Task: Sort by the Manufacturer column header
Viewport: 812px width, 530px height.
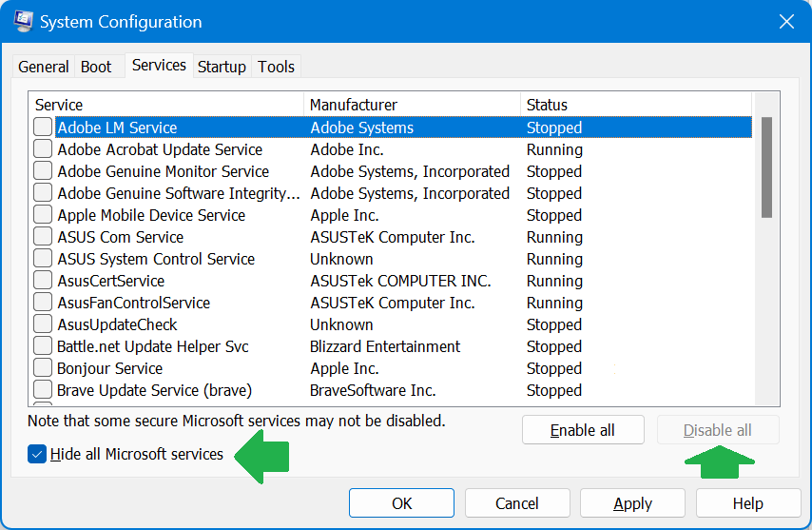Action: click(x=413, y=105)
